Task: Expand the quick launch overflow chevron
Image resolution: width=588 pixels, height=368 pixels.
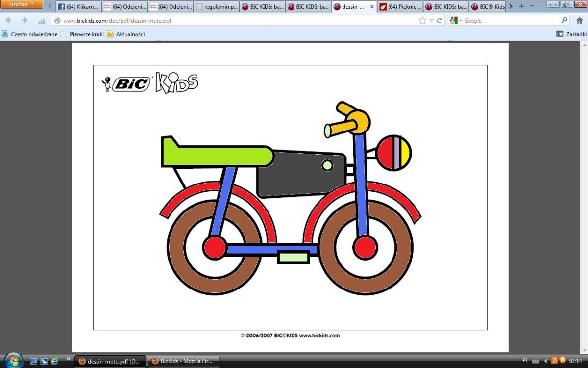Action: click(x=68, y=359)
